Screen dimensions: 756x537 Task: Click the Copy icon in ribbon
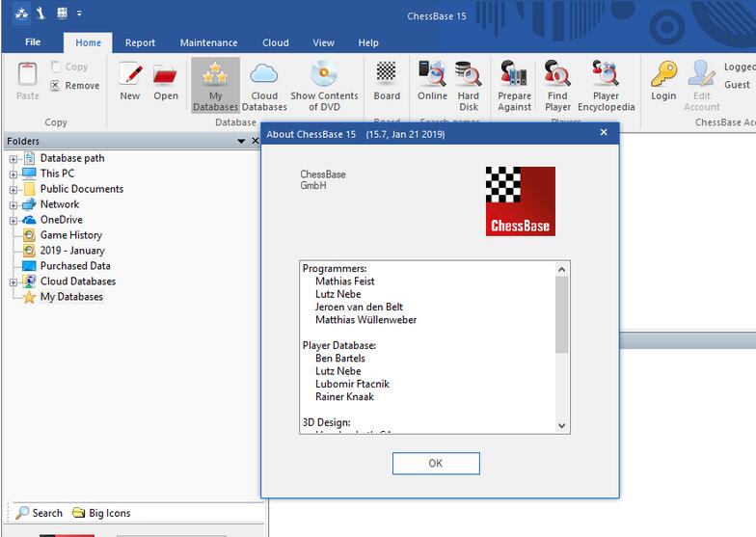click(x=56, y=67)
